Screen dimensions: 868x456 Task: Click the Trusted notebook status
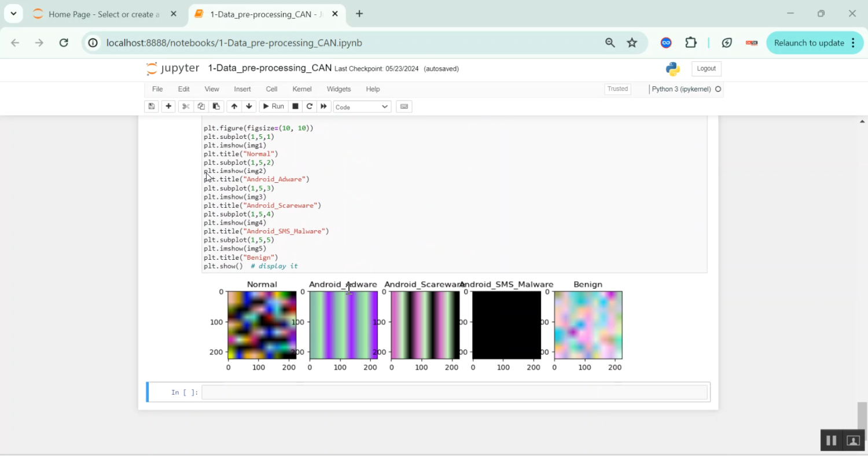[x=617, y=89]
